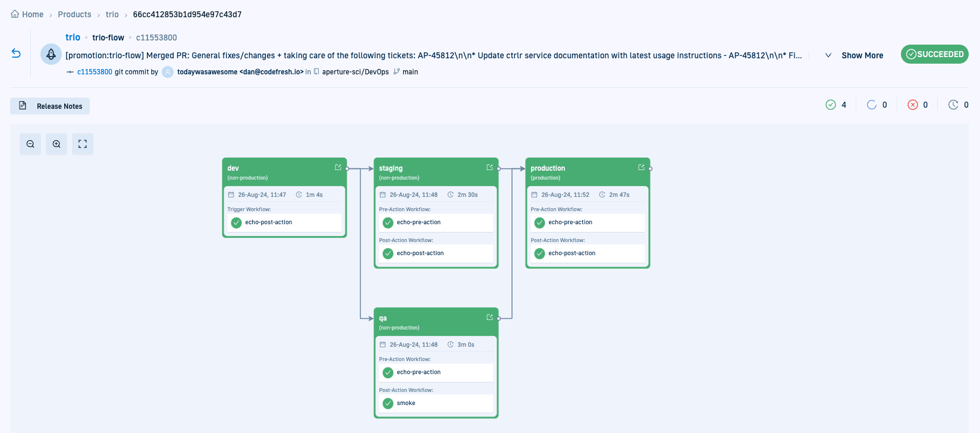Image resolution: width=980 pixels, height=433 pixels.
Task: Open trio breadcrumb item
Action: point(112,14)
